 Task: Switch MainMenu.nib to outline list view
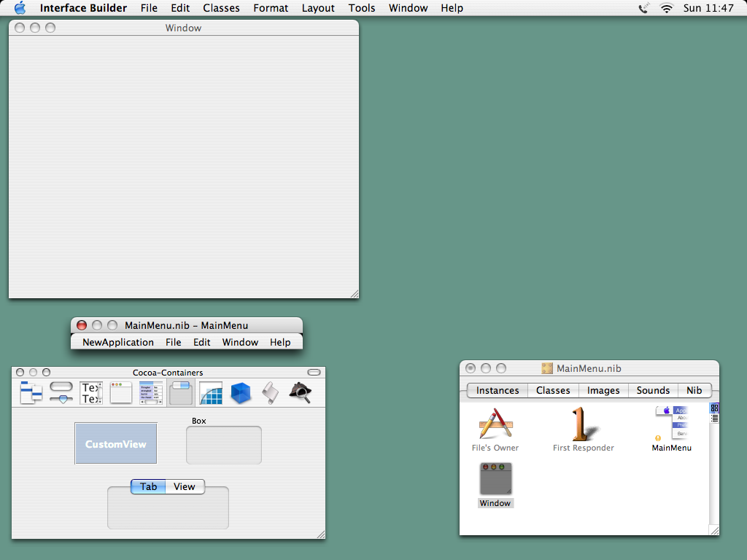(714, 418)
